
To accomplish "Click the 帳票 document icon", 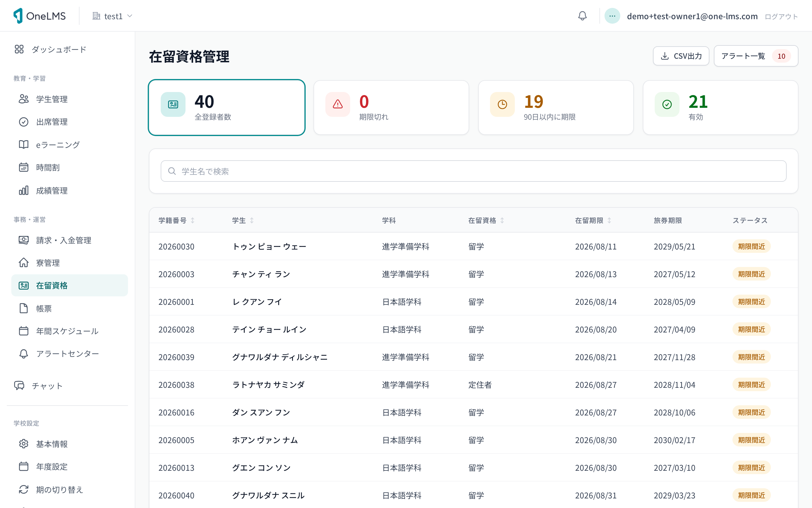I will coord(23,308).
